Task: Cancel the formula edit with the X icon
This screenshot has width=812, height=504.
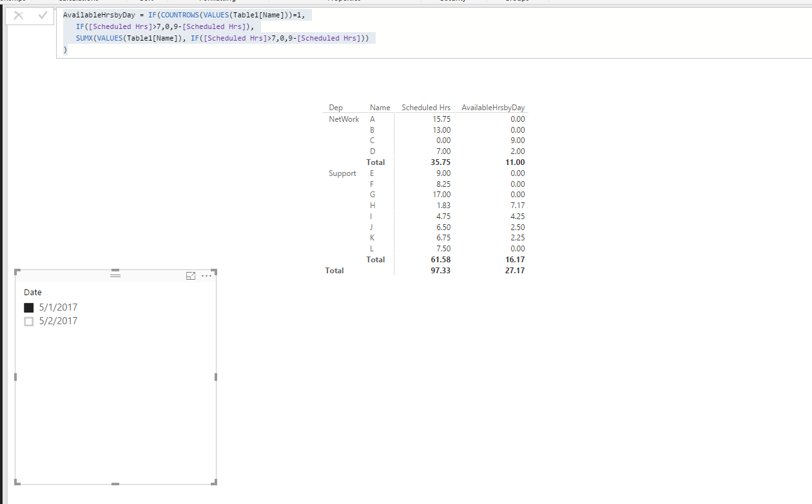Action: pyautogui.click(x=19, y=15)
